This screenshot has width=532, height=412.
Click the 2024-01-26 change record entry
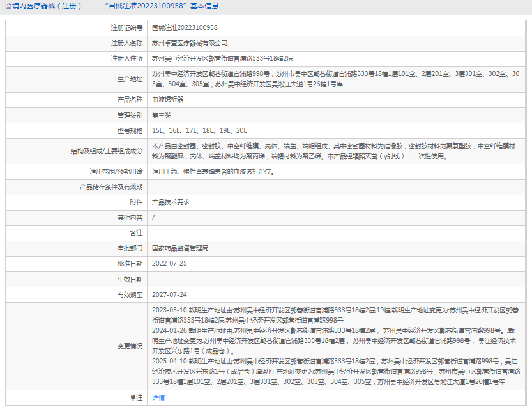click(334, 340)
